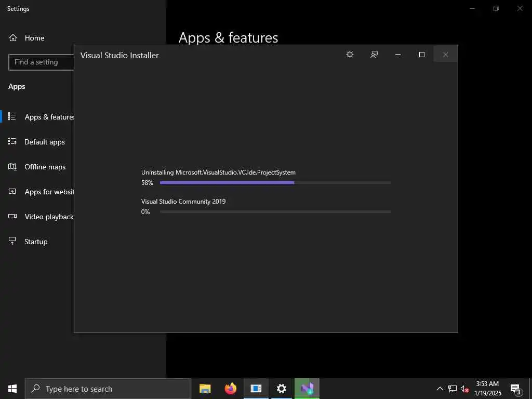This screenshot has height=399, width=532.
Task: Restore down the Settings window
Action: (496, 8)
